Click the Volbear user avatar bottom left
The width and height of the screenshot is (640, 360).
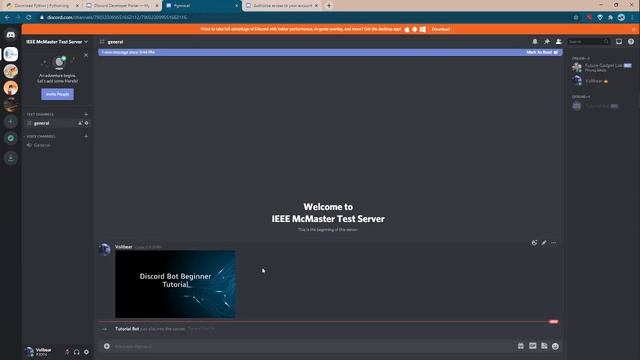click(x=29, y=351)
